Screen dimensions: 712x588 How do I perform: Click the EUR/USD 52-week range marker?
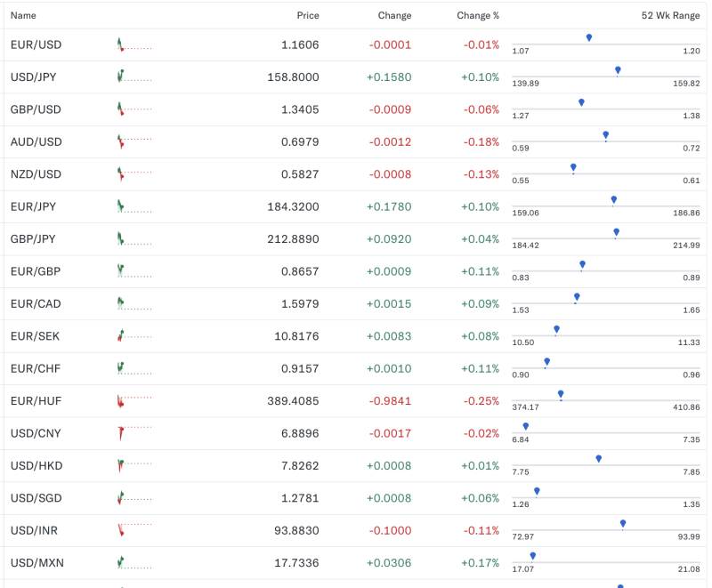click(588, 36)
